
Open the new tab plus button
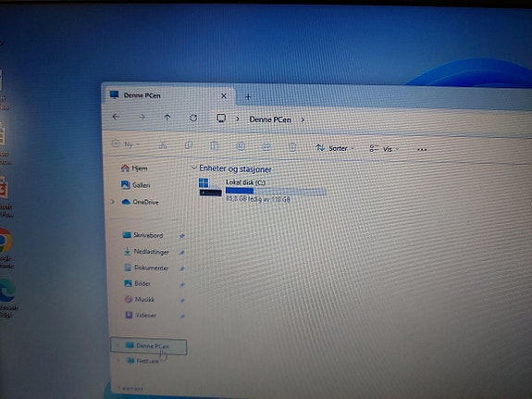pos(248,97)
